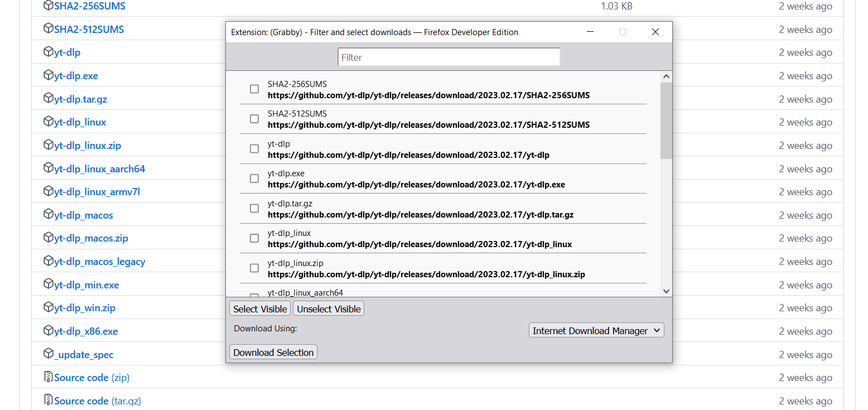
Task: Open yt-dlp_macos asset link
Action: click(84, 215)
